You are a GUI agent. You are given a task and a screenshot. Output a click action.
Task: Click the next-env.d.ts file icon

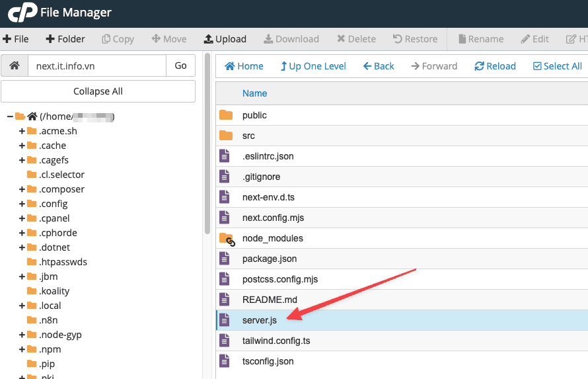coord(224,197)
